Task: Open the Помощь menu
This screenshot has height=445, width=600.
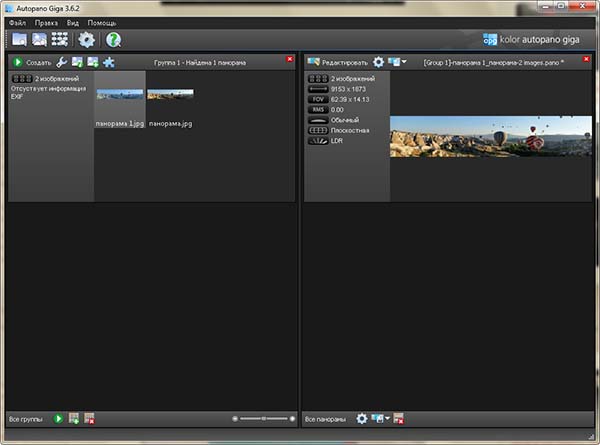Action: pyautogui.click(x=102, y=22)
